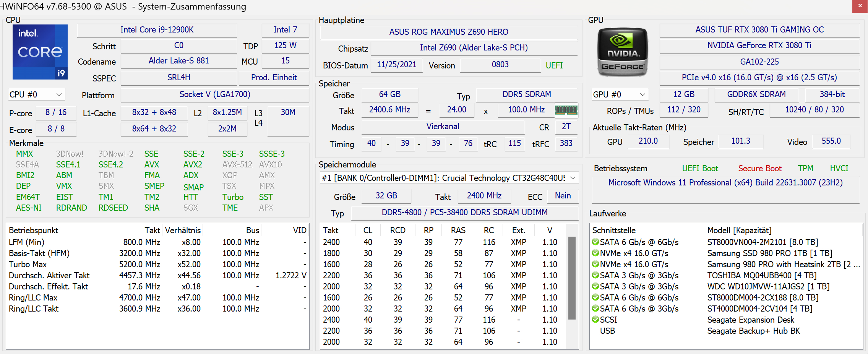Click the Microsoft Windows 11 Professional build text
The image size is (868, 354).
click(725, 183)
